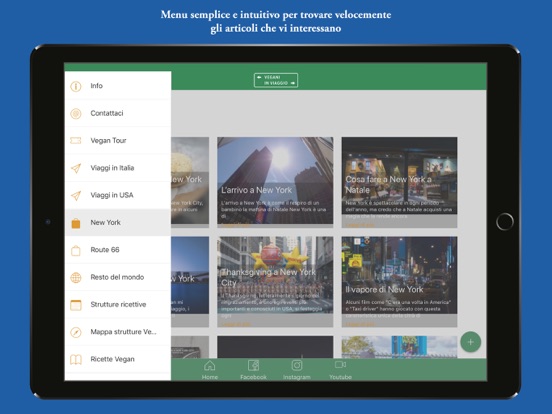This screenshot has height=414, width=552.
Task: Open Vegan Tour menu item
Action: pyautogui.click(x=118, y=140)
